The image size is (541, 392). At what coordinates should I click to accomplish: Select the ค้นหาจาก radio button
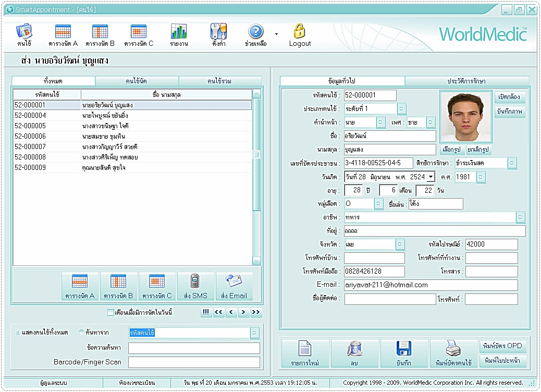81,333
